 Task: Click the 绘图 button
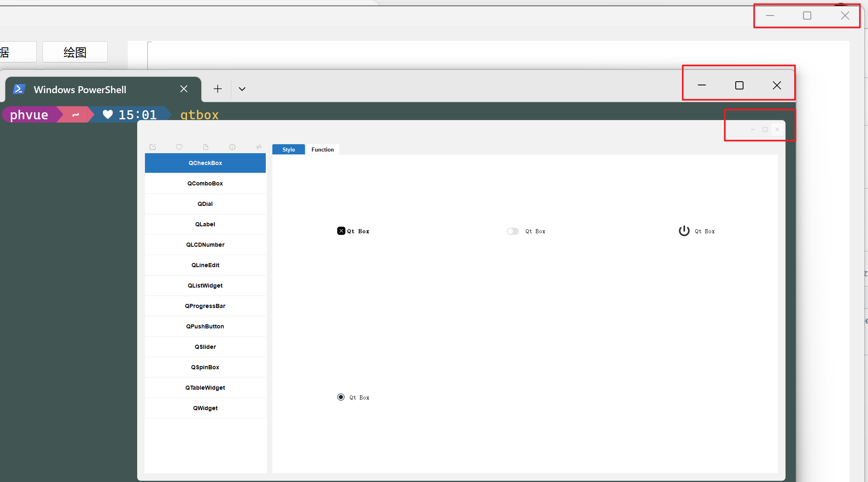(x=75, y=52)
